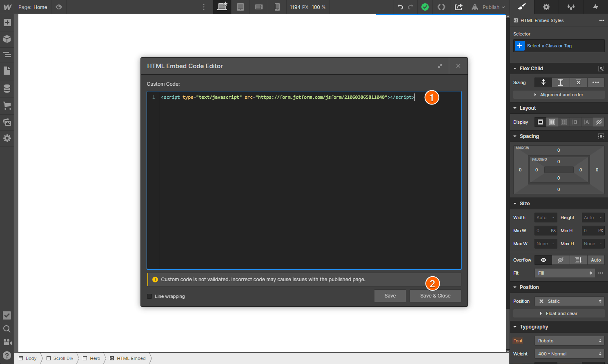608x364 pixels.
Task: Select Hero in the breadcrumb bar
Action: point(94,358)
